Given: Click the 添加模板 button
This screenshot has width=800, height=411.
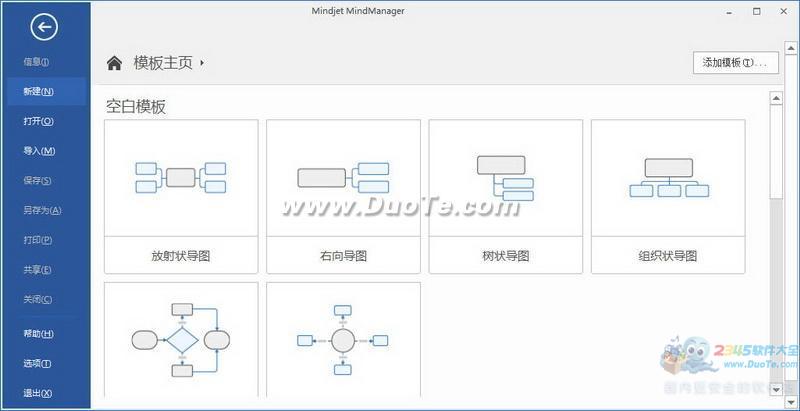Looking at the screenshot, I should 736,63.
